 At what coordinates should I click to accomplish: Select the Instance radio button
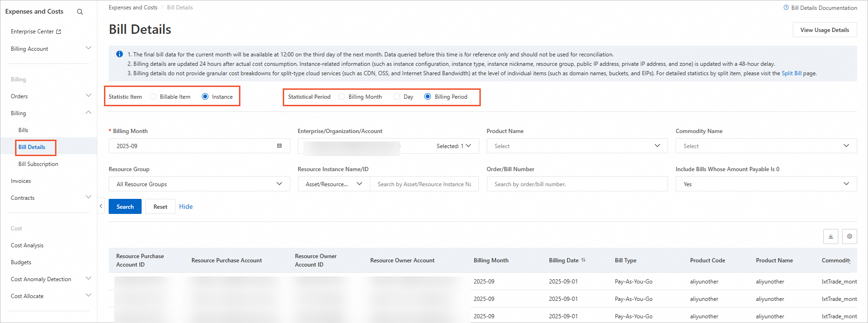205,96
